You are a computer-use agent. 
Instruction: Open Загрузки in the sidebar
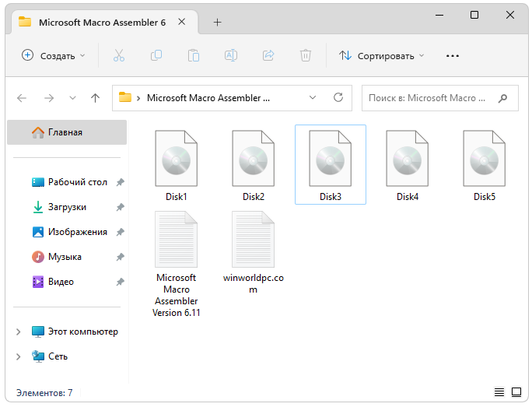[59, 207]
